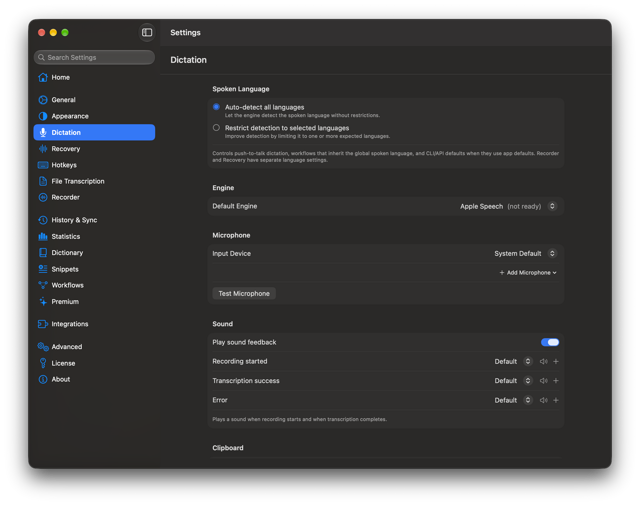Open the Recorder settings section
Screen dimensions: 640x506
pos(94,197)
